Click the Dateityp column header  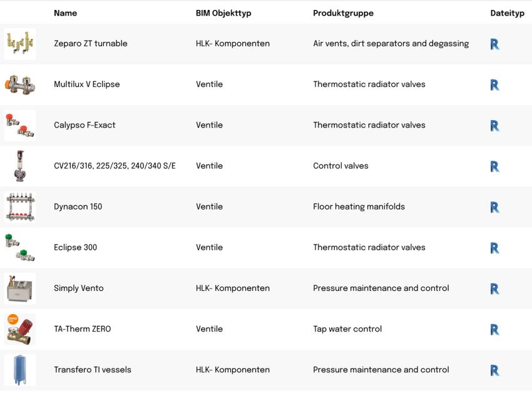[507, 13]
